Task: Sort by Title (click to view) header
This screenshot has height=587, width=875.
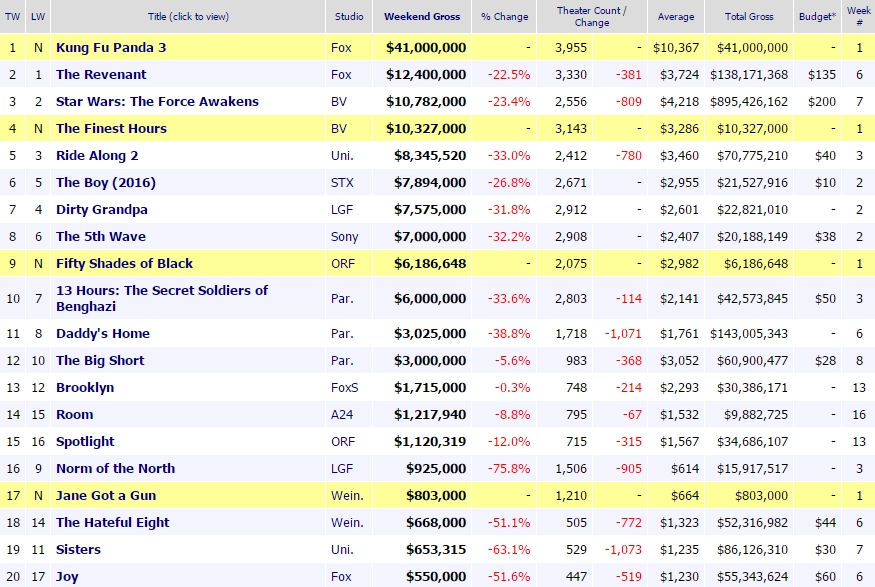Action: (188, 16)
